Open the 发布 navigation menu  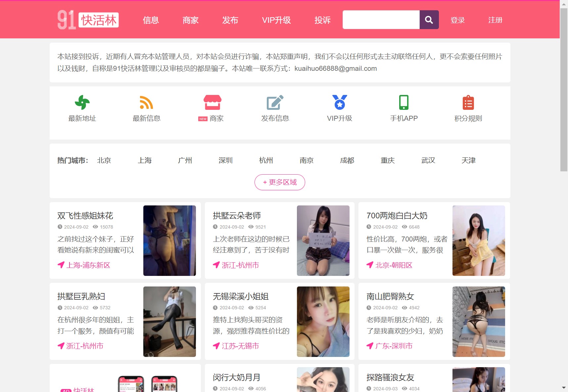click(x=230, y=20)
